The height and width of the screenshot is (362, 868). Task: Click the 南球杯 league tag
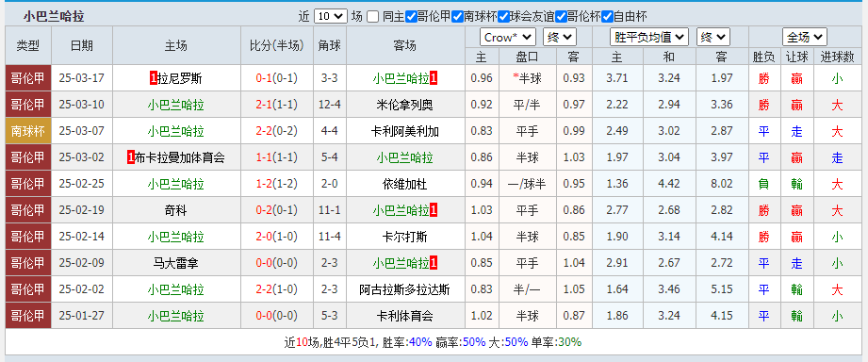[27, 131]
